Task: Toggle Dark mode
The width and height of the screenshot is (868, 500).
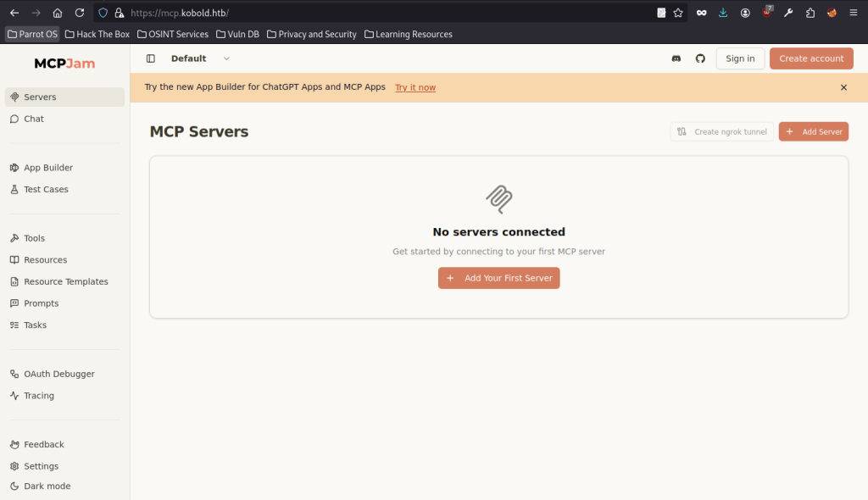Action: point(64,486)
